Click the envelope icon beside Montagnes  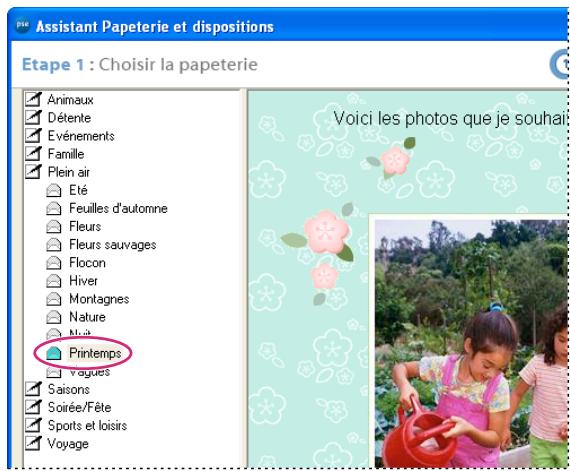coord(54,299)
